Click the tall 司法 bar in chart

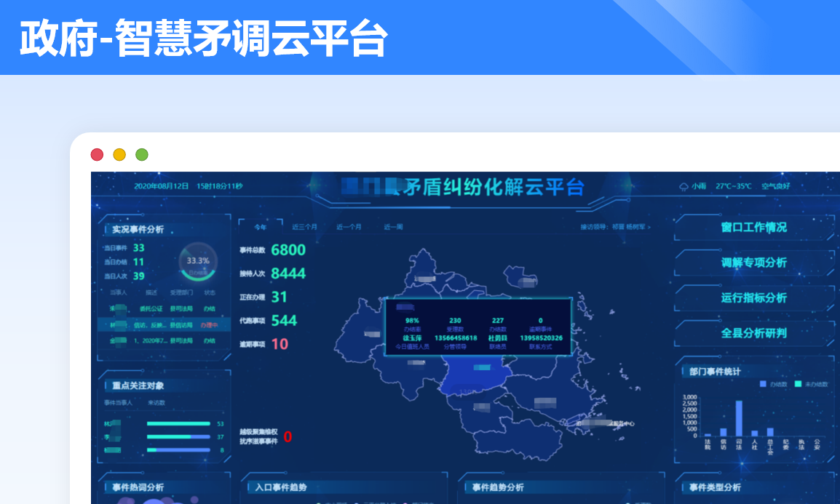click(739, 418)
